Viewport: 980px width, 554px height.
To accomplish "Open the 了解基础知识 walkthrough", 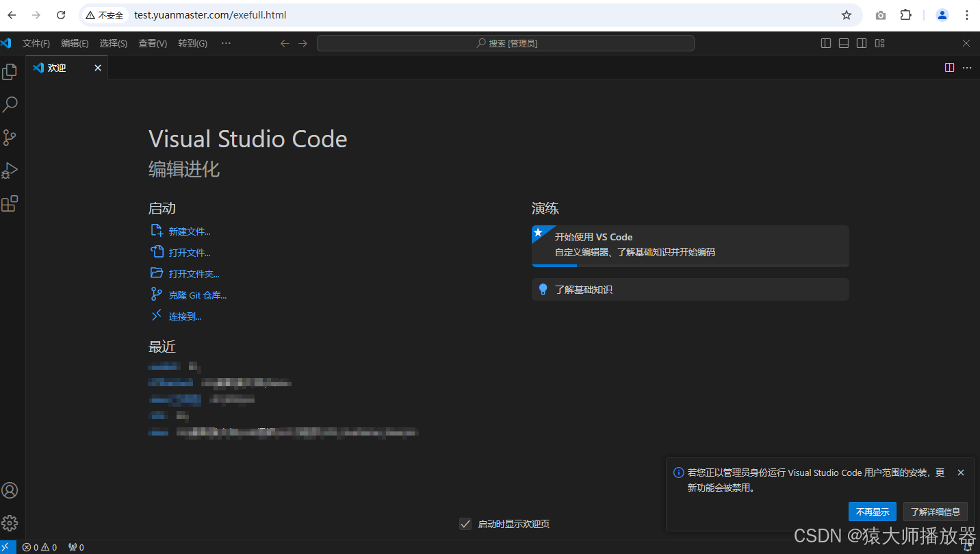I will tap(691, 289).
